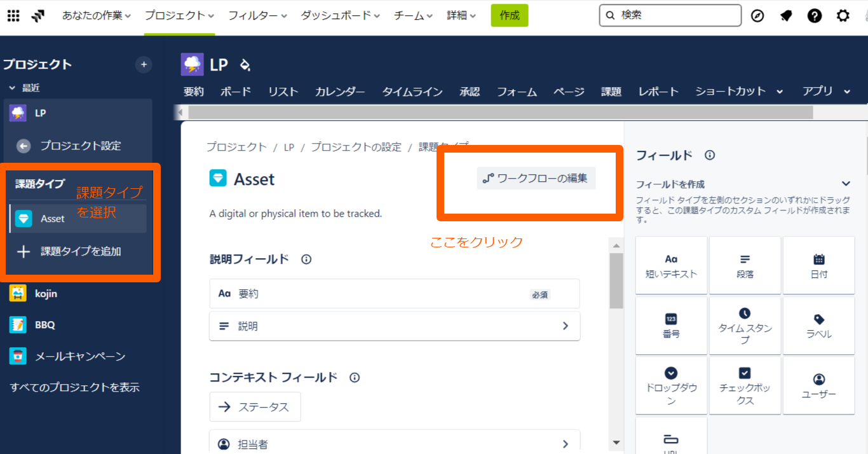
Task: Open the help question mark icon
Action: click(x=815, y=16)
